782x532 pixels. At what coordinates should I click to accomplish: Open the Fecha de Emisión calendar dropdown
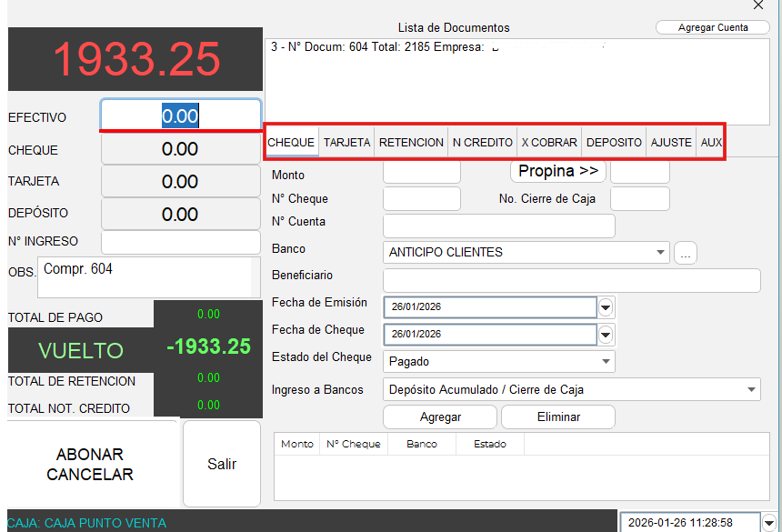[x=606, y=307]
